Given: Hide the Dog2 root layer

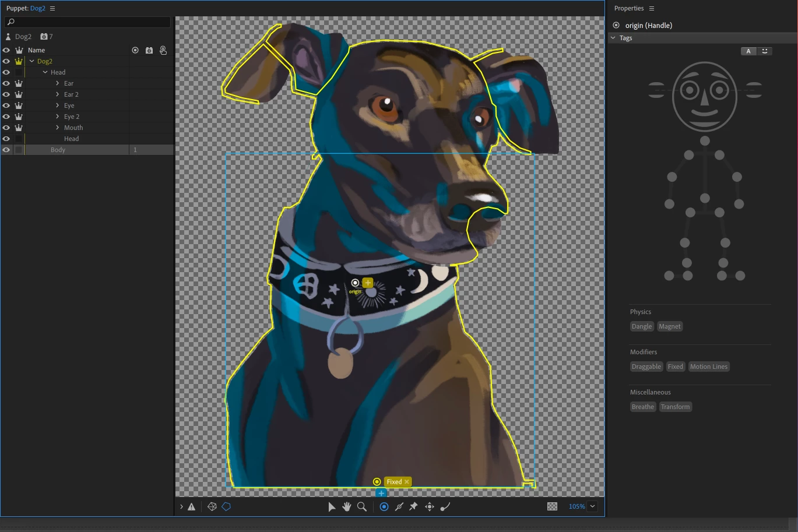Looking at the screenshot, I should [x=6, y=61].
